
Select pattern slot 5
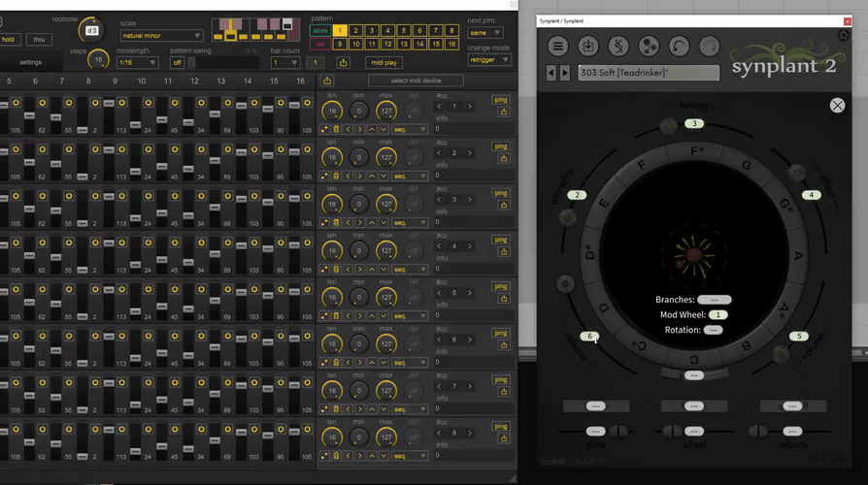point(404,31)
